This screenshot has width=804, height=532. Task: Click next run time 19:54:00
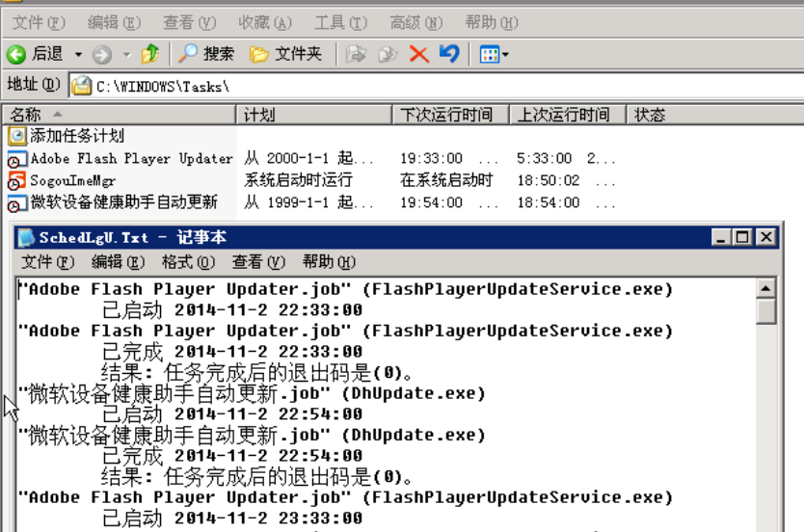pyautogui.click(x=431, y=203)
